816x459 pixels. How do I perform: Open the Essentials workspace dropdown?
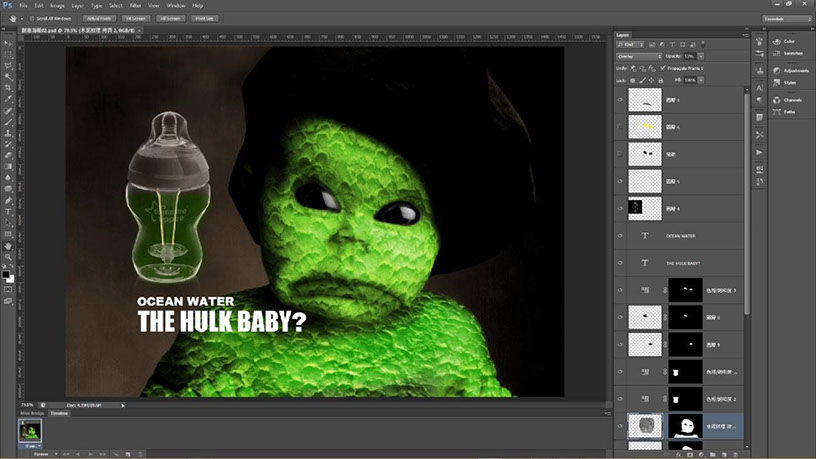[x=787, y=19]
